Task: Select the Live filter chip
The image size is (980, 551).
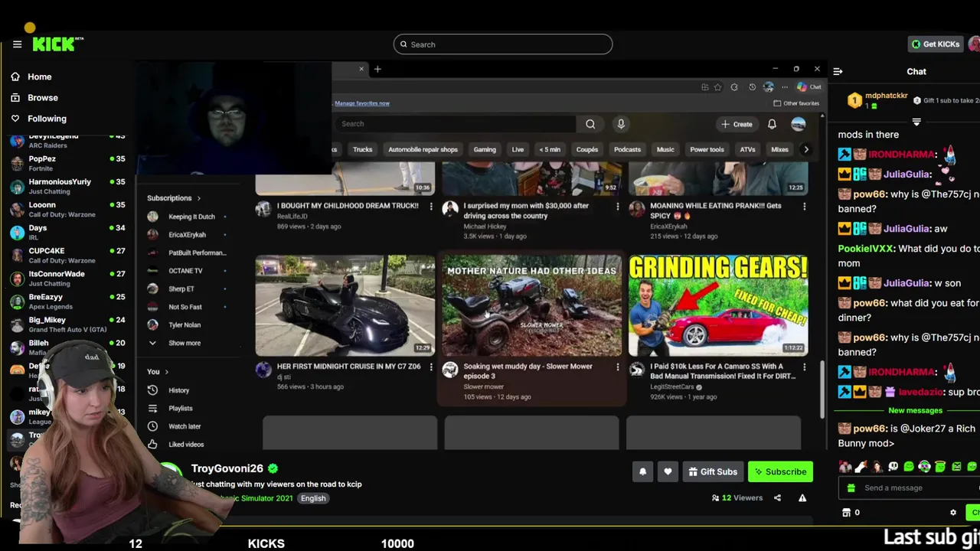Action: click(x=518, y=149)
